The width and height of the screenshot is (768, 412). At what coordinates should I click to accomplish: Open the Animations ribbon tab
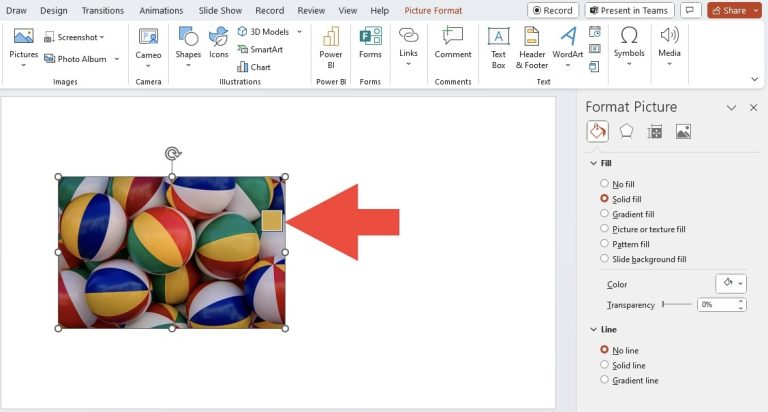tap(162, 10)
